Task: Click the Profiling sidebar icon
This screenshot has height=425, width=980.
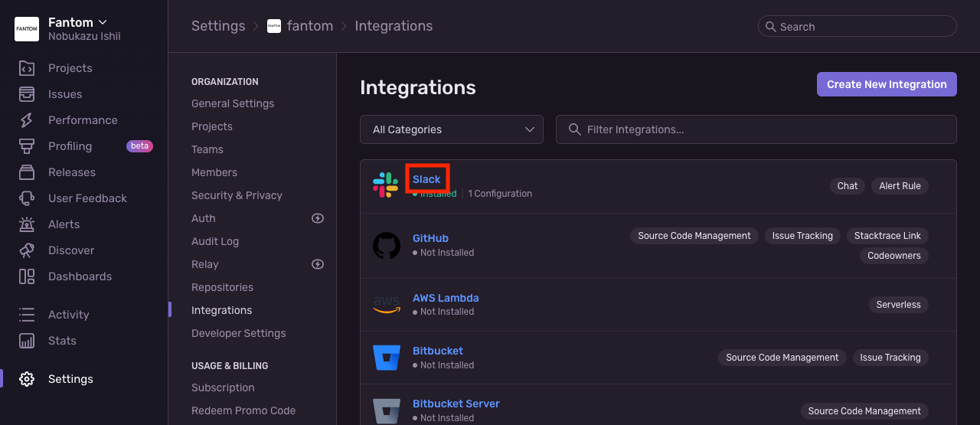Action: (x=27, y=146)
